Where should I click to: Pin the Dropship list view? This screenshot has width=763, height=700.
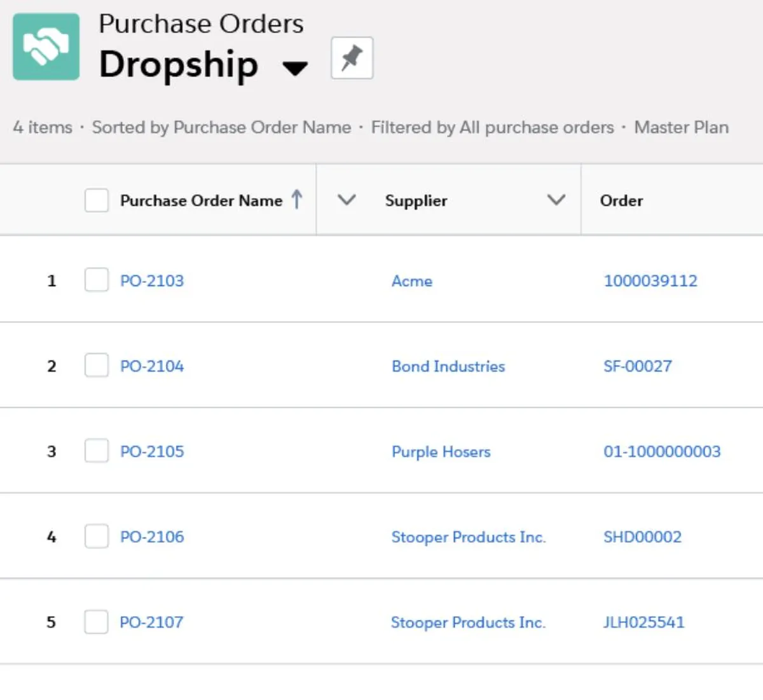click(x=352, y=58)
